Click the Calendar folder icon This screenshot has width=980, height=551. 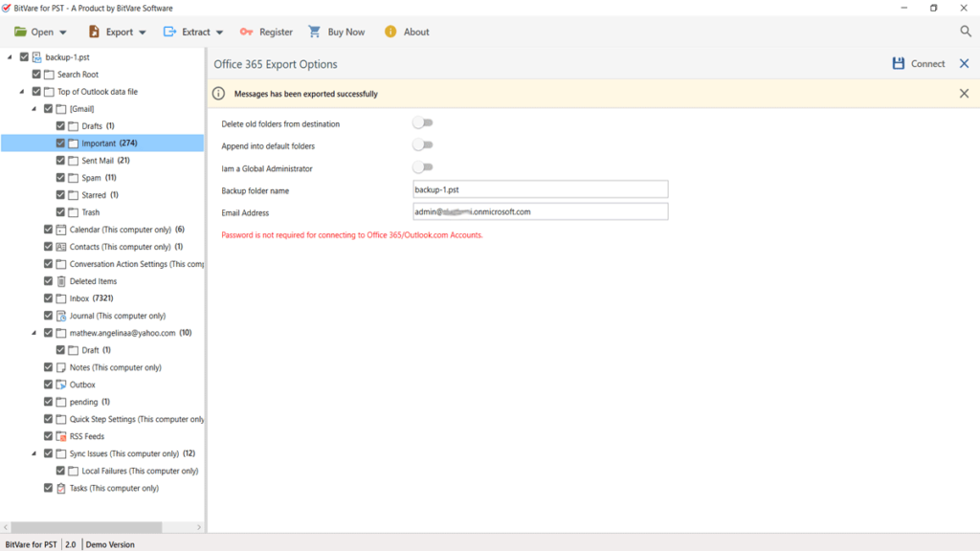(x=61, y=230)
